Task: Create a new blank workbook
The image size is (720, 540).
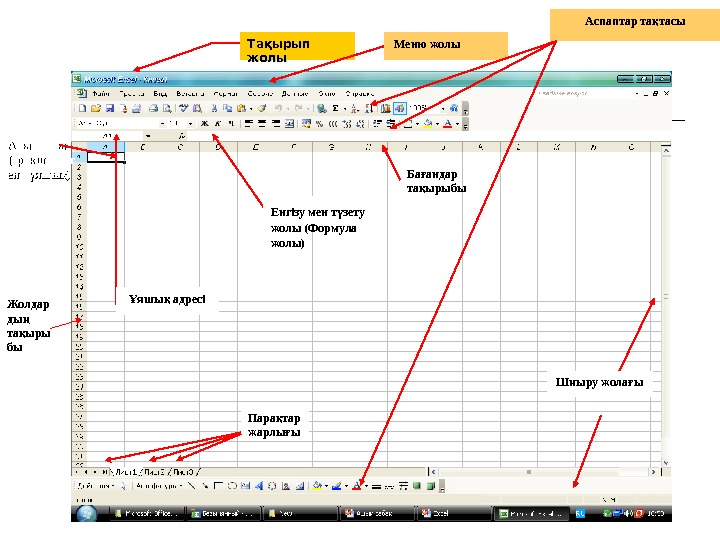Action: tap(82, 108)
